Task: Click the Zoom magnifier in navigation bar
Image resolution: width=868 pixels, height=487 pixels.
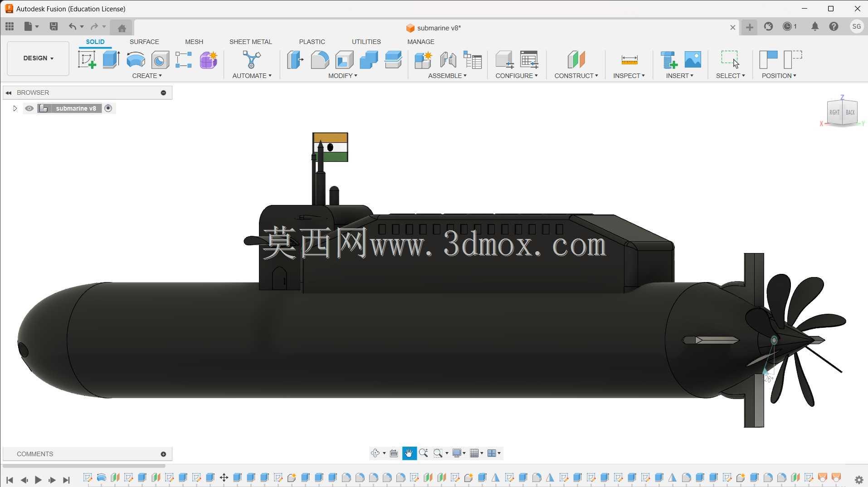Action: [424, 453]
